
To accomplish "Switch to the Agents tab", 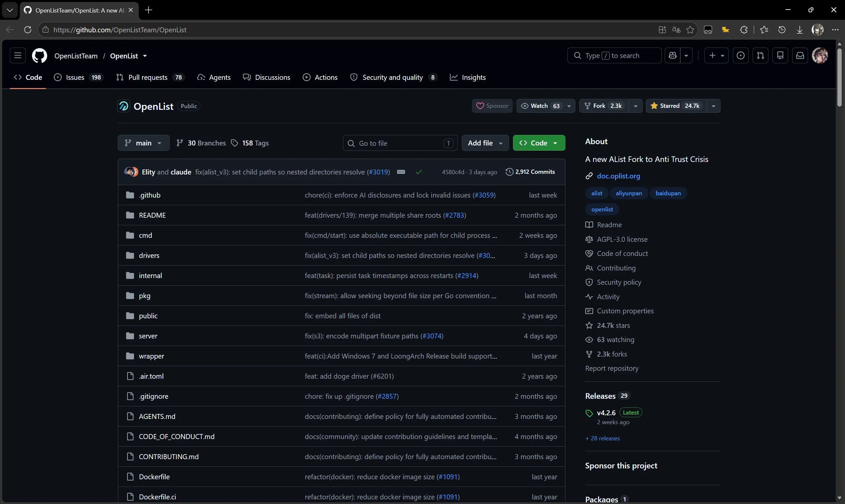I will click(x=214, y=78).
